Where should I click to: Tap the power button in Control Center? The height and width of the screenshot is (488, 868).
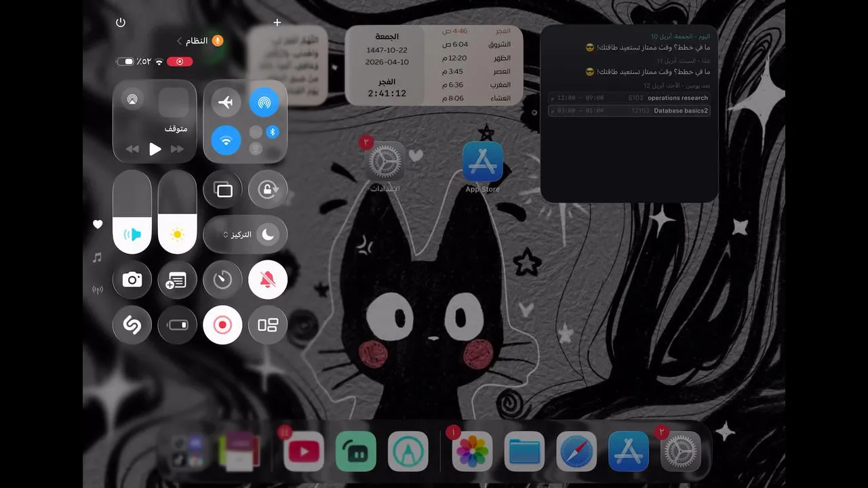click(121, 22)
